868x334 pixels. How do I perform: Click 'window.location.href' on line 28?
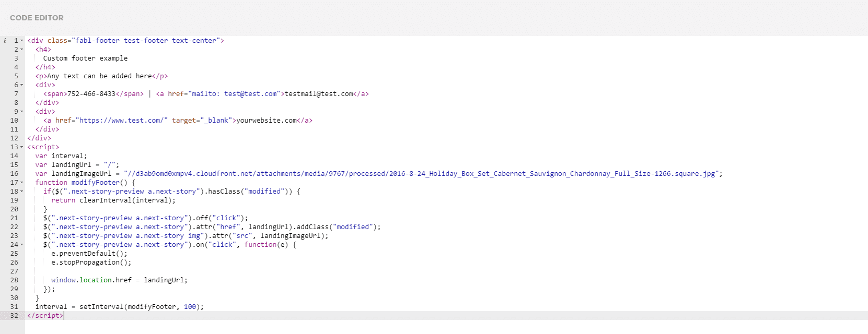click(x=91, y=280)
